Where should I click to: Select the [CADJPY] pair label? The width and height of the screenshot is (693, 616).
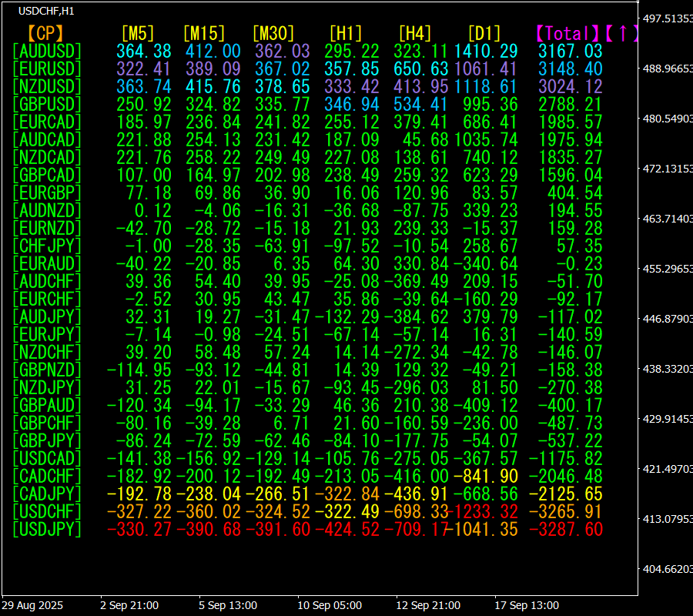tap(47, 494)
